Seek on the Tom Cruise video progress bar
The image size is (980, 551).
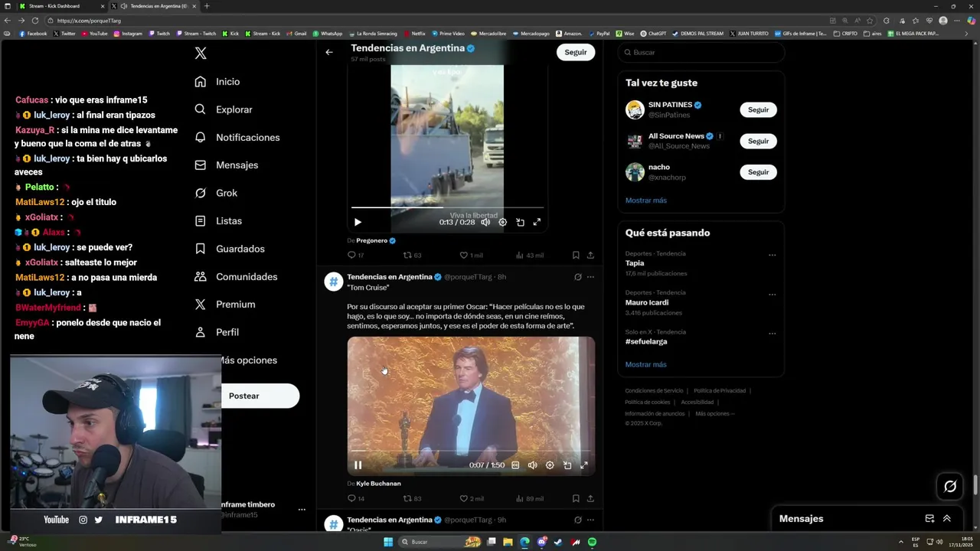point(471,451)
